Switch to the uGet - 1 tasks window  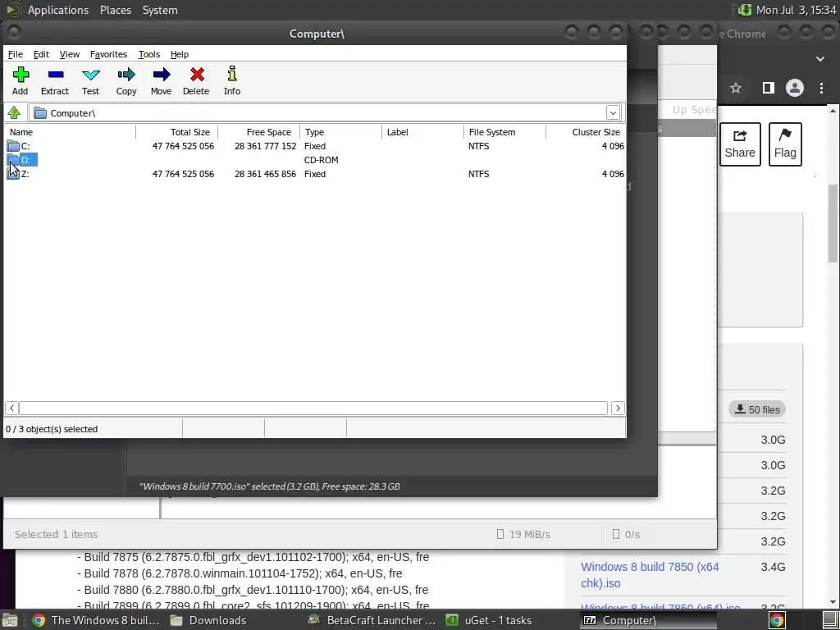(489, 620)
